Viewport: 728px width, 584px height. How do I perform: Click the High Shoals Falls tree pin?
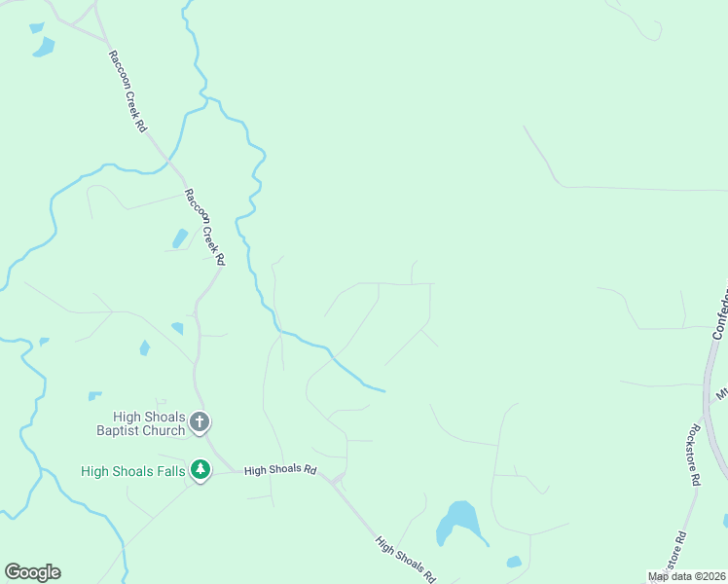click(x=200, y=470)
